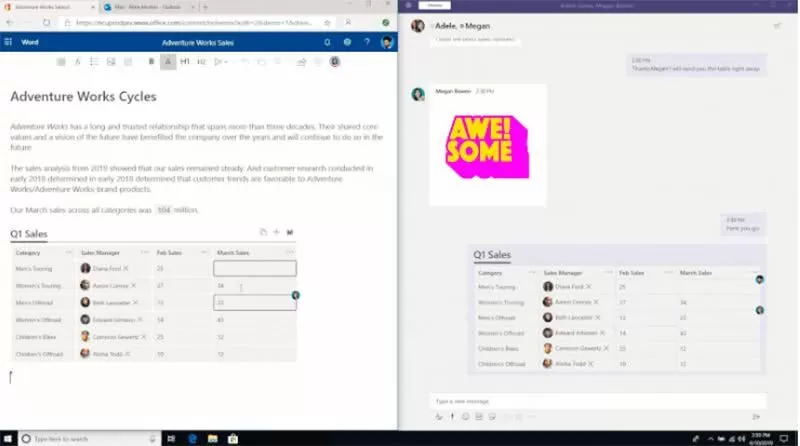Click the plus icon above Q1 Sales table
800x446 pixels.
pyautogui.click(x=276, y=232)
